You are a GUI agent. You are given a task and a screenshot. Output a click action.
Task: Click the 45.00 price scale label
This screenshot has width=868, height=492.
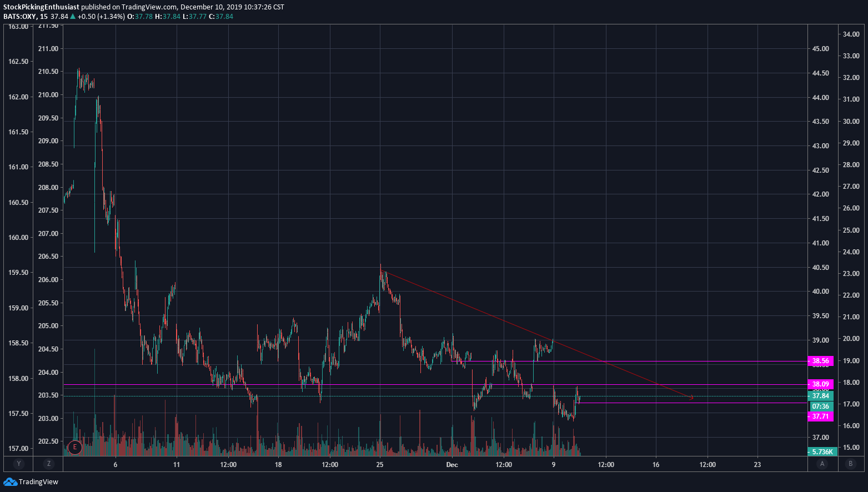pyautogui.click(x=821, y=49)
